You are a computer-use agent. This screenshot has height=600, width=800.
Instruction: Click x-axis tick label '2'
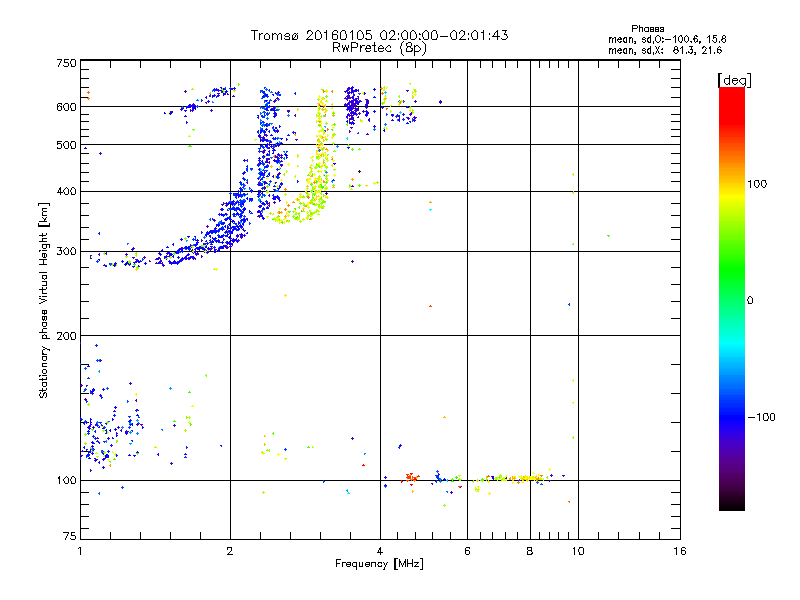[230, 551]
